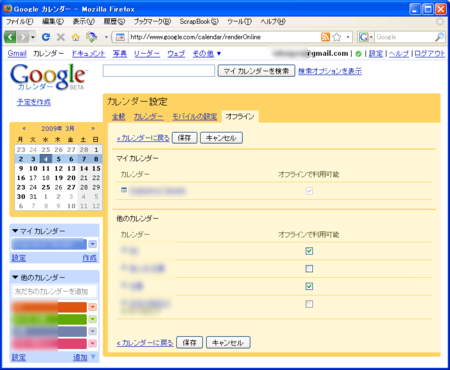Click the page identity icon in address bar
This screenshot has height=370, width=450.
(x=120, y=37)
